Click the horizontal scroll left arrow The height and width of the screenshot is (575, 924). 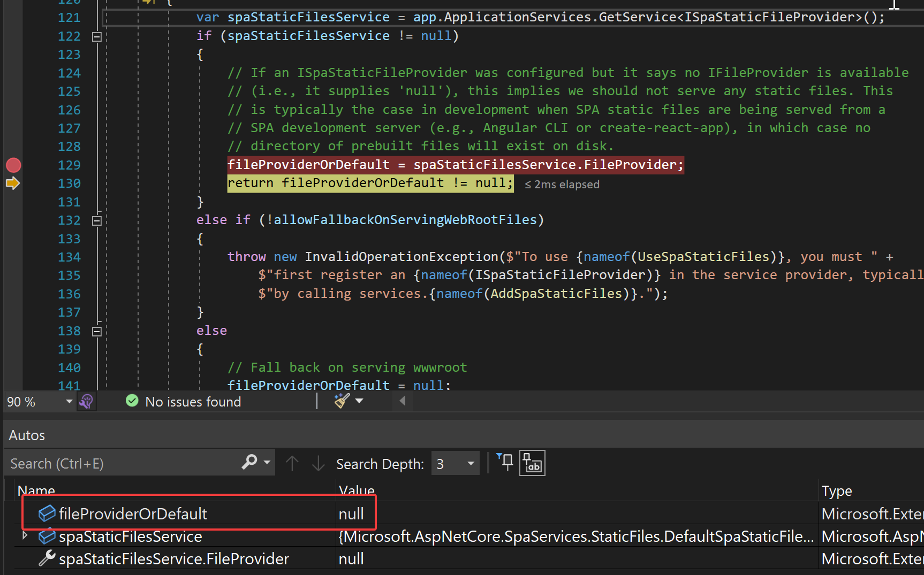click(x=403, y=401)
